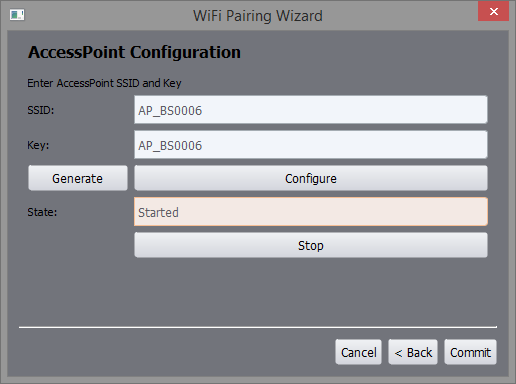516x384 pixels.
Task: Stop the access point
Action: 311,245
